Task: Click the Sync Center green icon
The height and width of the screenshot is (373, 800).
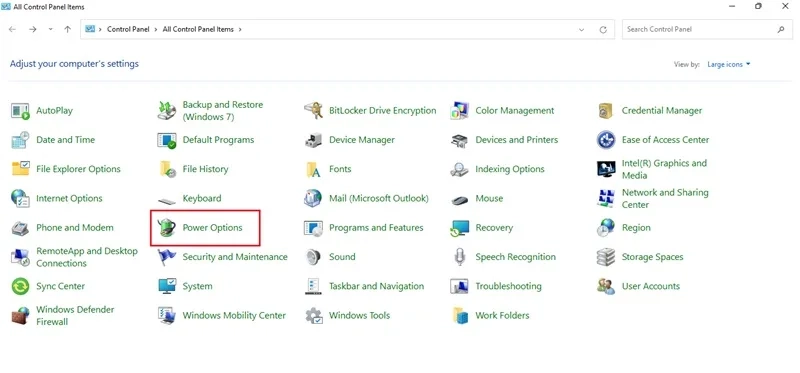Action: tap(20, 286)
